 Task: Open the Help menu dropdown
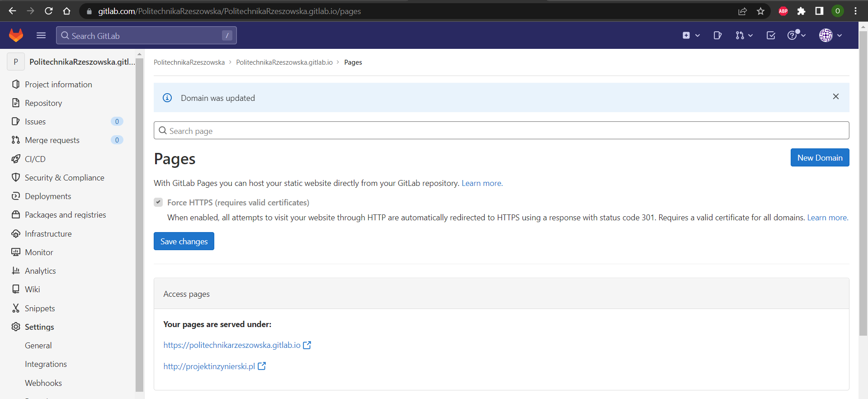point(796,35)
